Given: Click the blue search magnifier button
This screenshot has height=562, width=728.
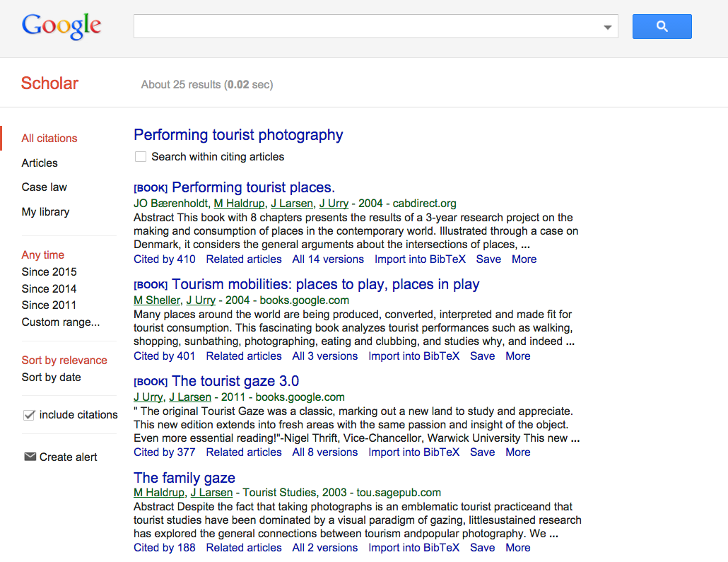Looking at the screenshot, I should pyautogui.click(x=662, y=25).
